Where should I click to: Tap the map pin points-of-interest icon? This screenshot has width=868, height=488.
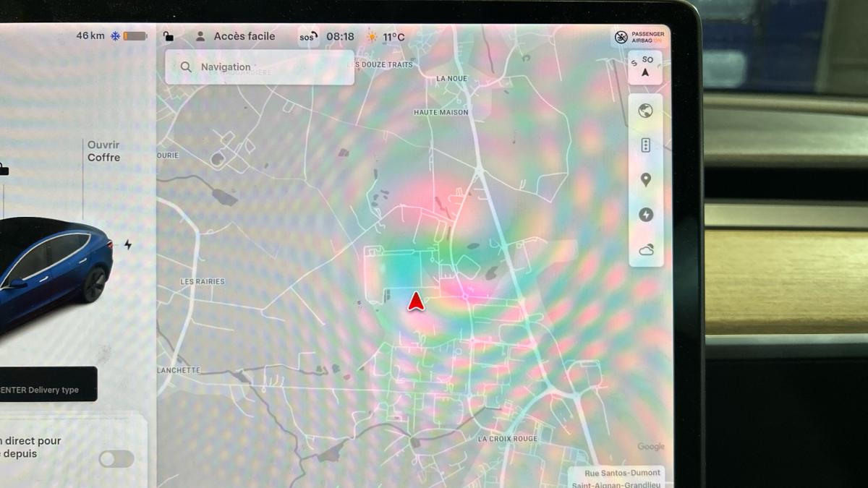click(646, 180)
